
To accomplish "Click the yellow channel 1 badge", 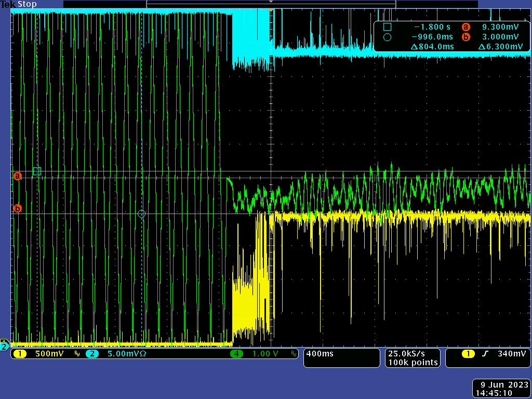I will tap(20, 354).
